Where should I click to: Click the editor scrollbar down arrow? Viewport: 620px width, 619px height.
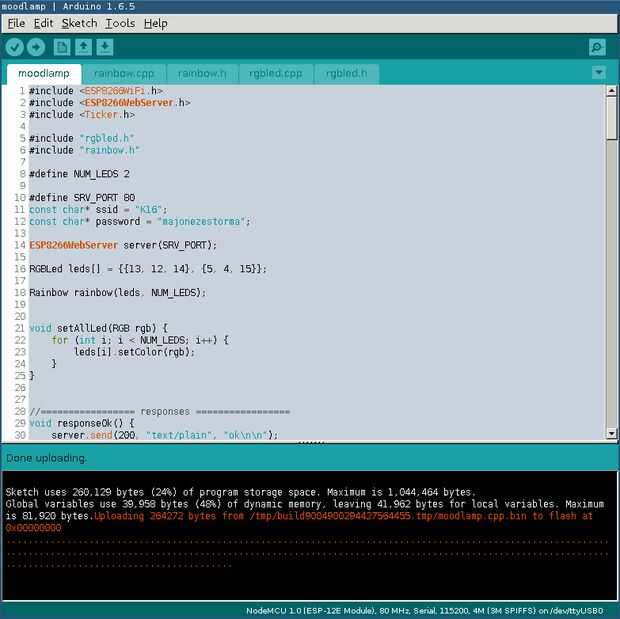click(x=611, y=433)
